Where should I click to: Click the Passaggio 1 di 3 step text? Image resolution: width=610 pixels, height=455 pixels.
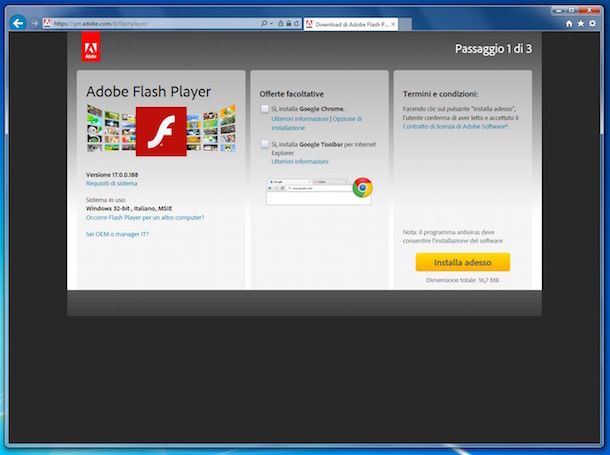(493, 49)
